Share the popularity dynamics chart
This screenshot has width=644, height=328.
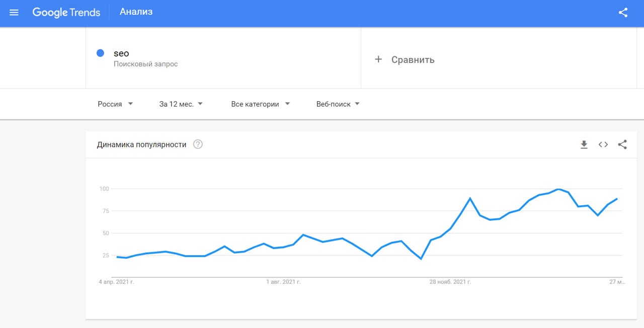[x=622, y=145]
